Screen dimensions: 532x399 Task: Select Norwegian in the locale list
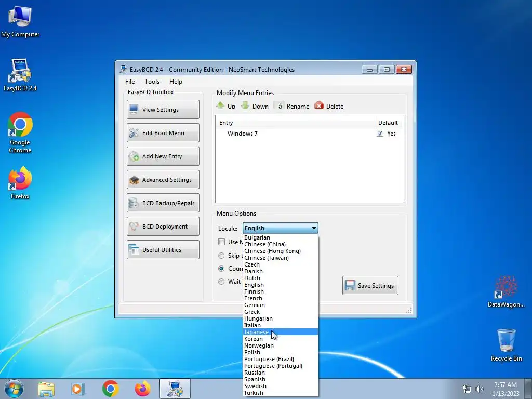[x=281, y=345]
